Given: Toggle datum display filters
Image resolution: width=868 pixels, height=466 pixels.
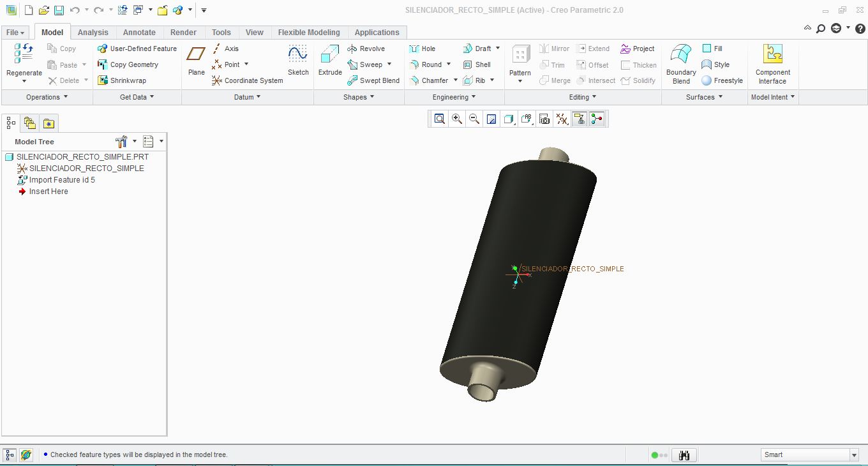Looking at the screenshot, I should pyautogui.click(x=562, y=119).
